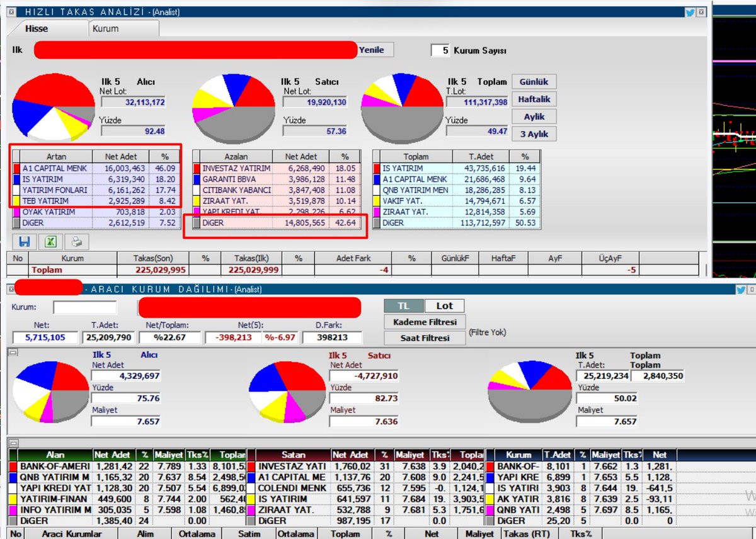Select the VAKIF YAT. row in Toplam table
The image size is (756, 539).
click(x=457, y=201)
